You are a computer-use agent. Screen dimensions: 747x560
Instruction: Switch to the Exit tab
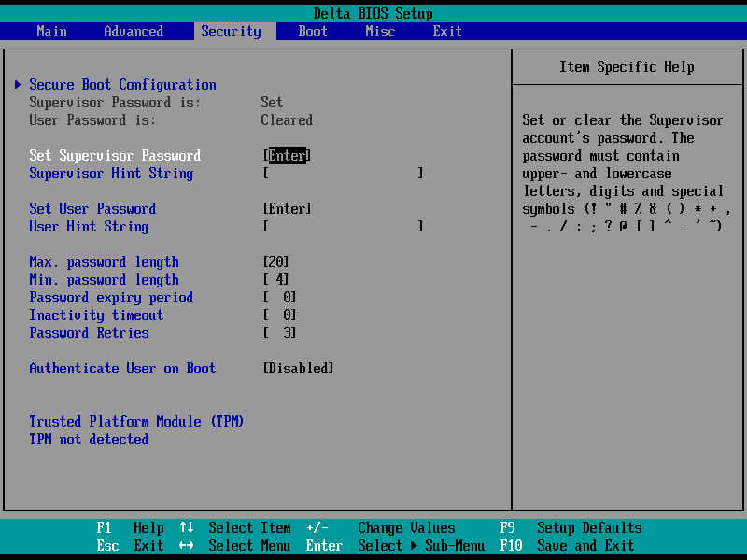pyautogui.click(x=447, y=32)
